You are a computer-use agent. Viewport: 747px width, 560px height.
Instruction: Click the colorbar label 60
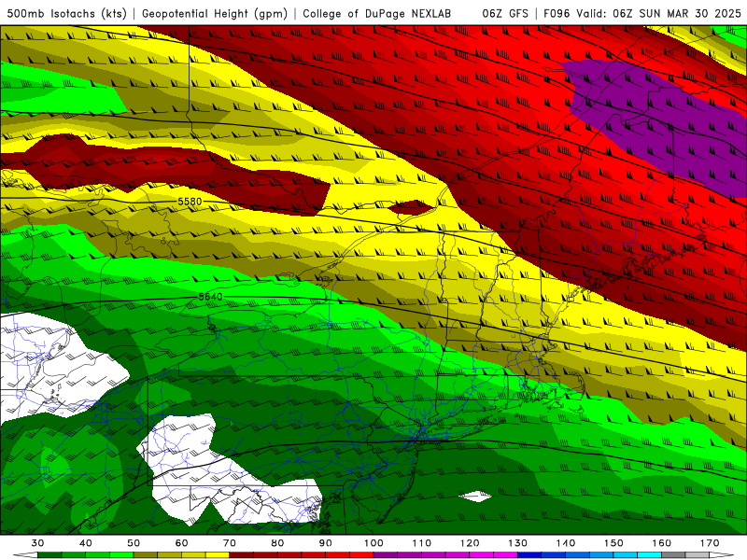coord(181,543)
